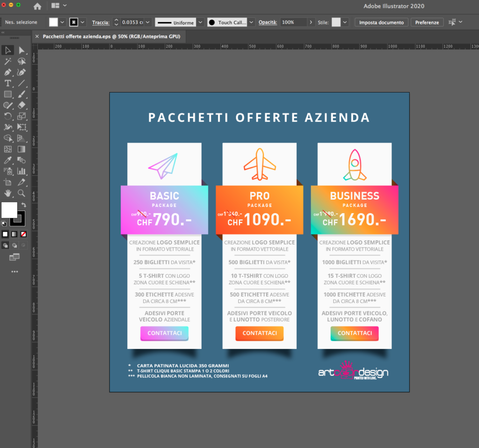
Task: Click the Imposta documento button
Action: pos(381,22)
